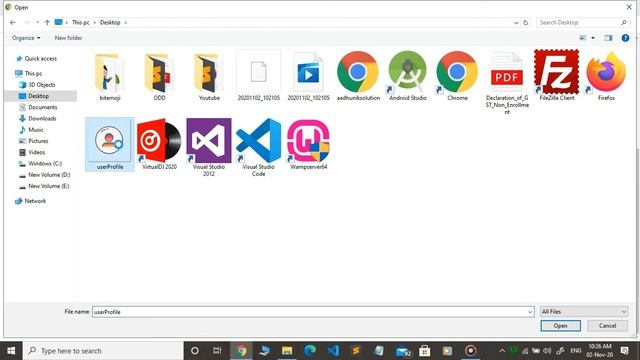Select the Youtube folder icon
This screenshot has height=360, width=640.
coord(209,77)
